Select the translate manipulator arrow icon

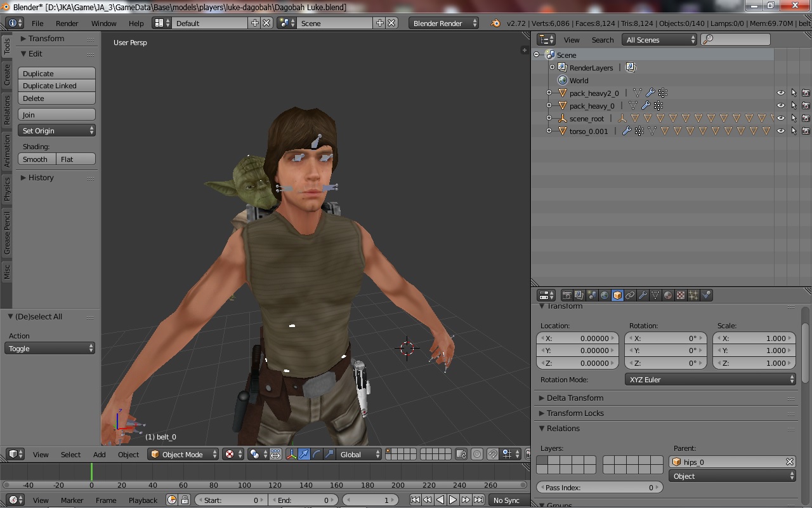tap(304, 454)
